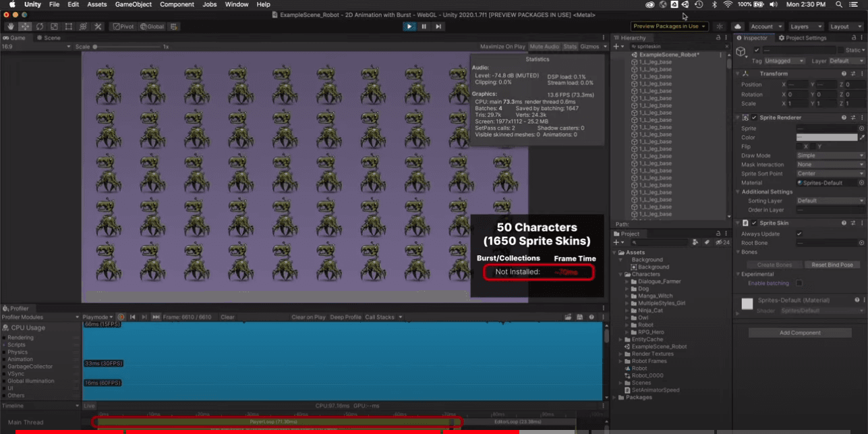The image size is (868, 434).
Task: Click the Sprite Renderer Color swatch
Action: tap(826, 137)
